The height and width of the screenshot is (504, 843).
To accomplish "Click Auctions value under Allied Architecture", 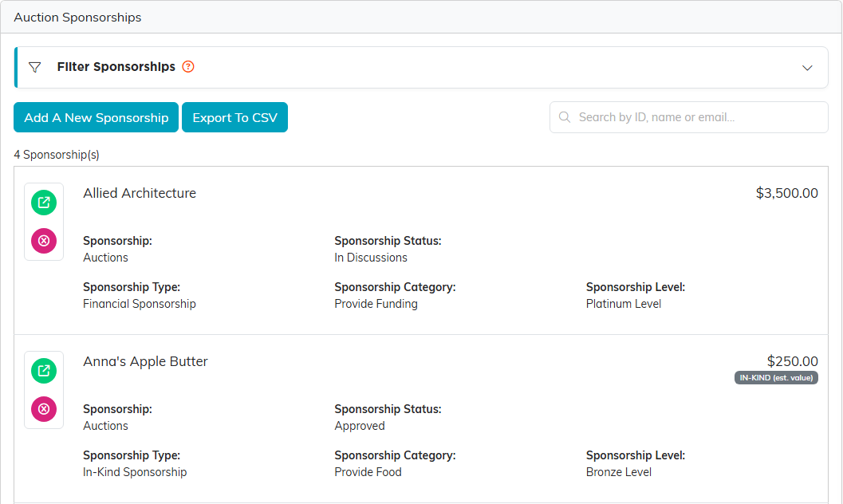I will tap(105, 258).
